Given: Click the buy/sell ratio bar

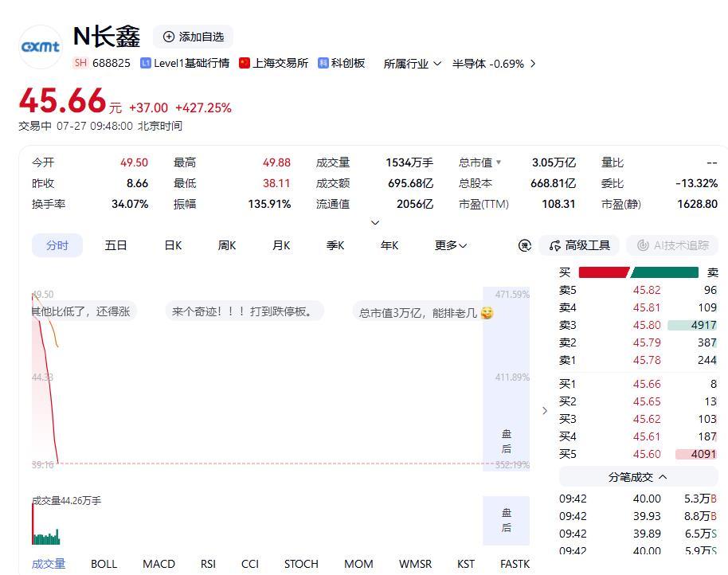Looking at the screenshot, I should 638,272.
